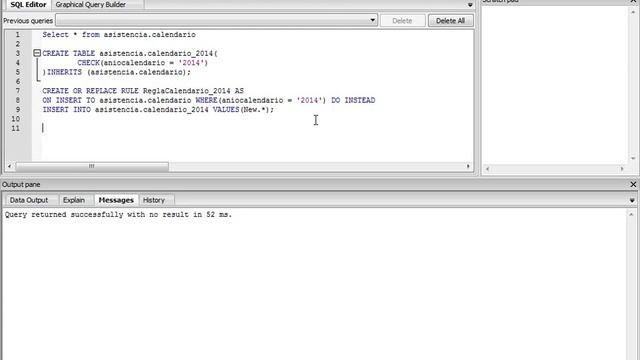Viewport: 640px width, 360px height.
Task: Switch to the SQL Editor tab
Action: [28, 4]
